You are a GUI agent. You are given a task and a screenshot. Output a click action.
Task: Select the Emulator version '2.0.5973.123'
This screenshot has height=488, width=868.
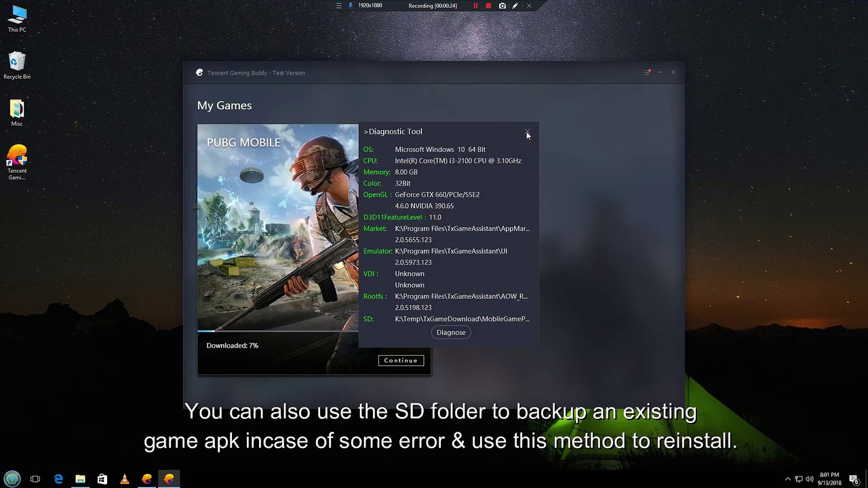click(x=414, y=262)
